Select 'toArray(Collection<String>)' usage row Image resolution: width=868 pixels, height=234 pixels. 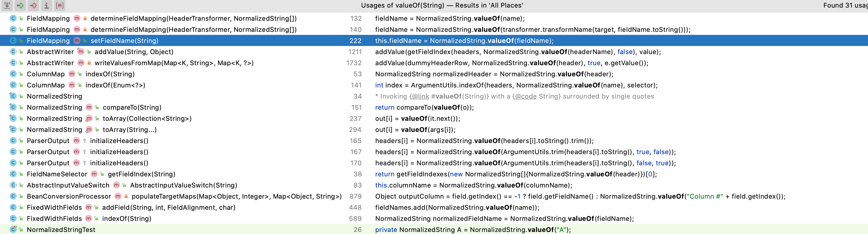434,118
